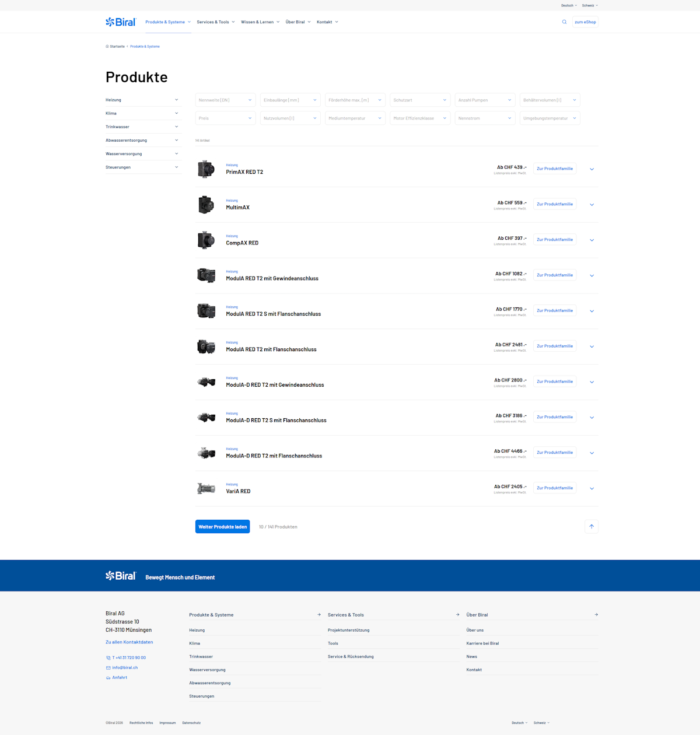Expand Wasserversorgung category in sidebar
Screen dimensions: 700x735
[143, 153]
